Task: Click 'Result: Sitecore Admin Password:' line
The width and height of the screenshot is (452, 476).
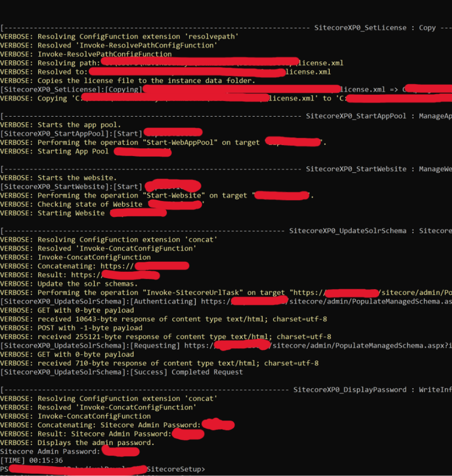Action: tap(102, 434)
